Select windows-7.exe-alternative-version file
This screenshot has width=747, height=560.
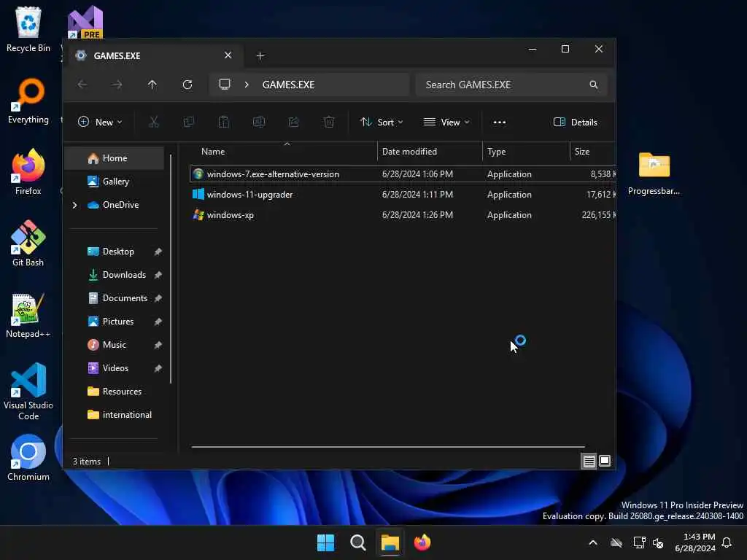pos(403,174)
